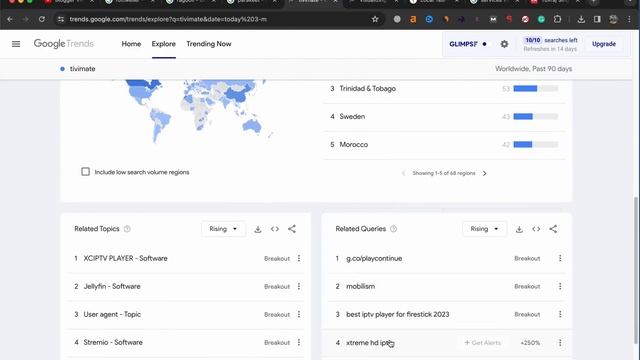Image resolution: width=640 pixels, height=360 pixels.
Task: Open more options for xtreme hd iptv query
Action: (x=560, y=343)
